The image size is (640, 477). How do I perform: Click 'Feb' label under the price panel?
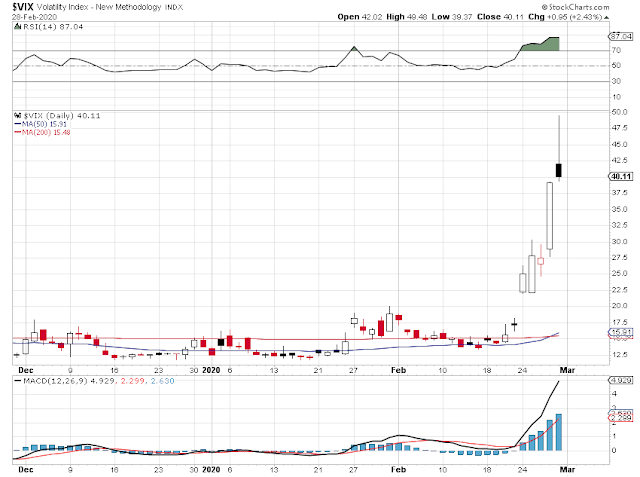(398, 370)
